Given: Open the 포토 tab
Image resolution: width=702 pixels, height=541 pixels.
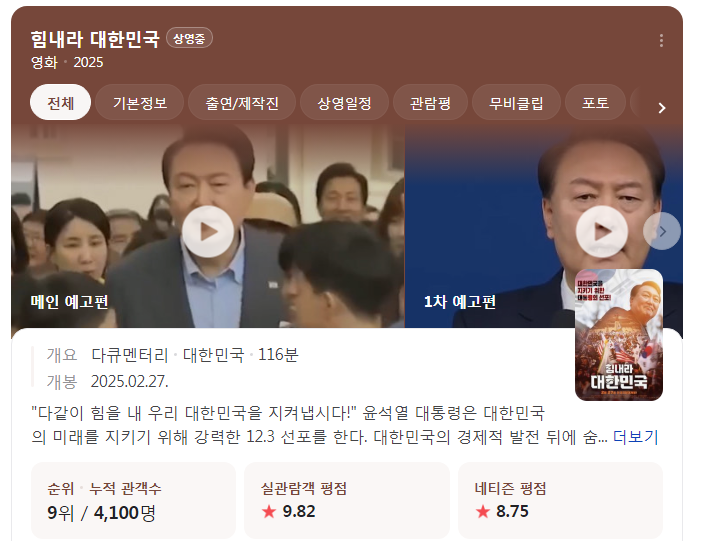Looking at the screenshot, I should (595, 103).
